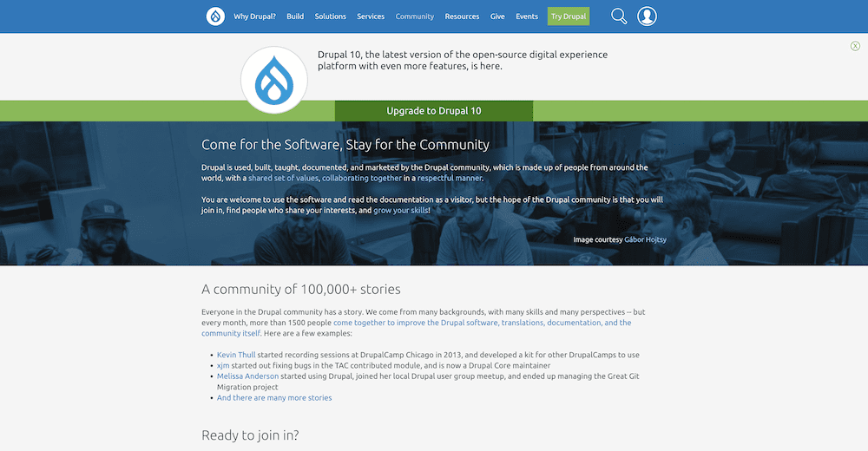This screenshot has width=868, height=451.
Task: Open the Solutions menu item
Action: coord(331,16)
